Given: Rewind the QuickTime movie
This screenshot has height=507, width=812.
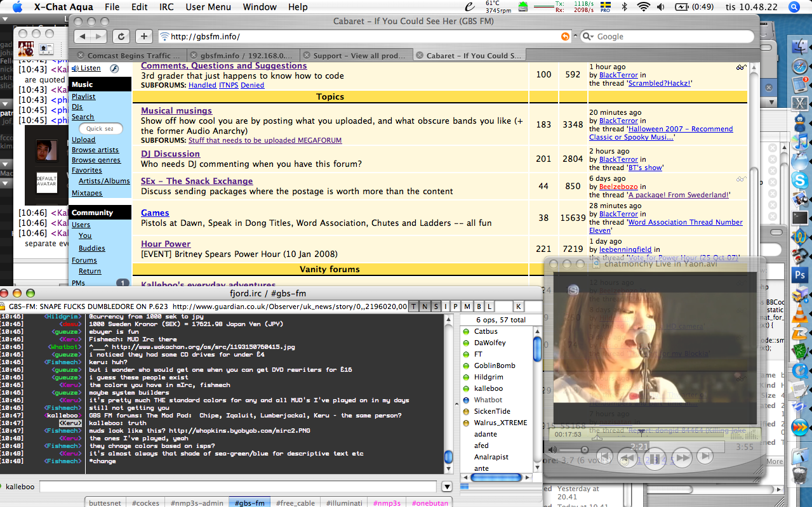Looking at the screenshot, I should 627,457.
